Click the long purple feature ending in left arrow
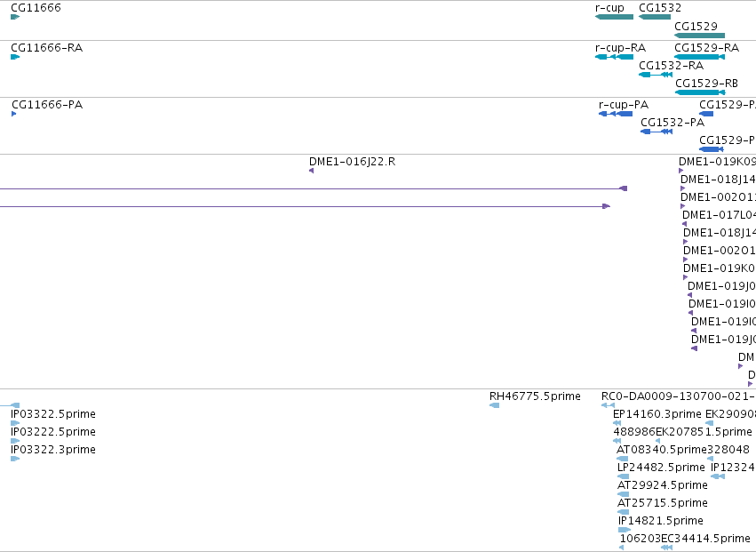Screen dimensions: 756x552 click(x=314, y=188)
